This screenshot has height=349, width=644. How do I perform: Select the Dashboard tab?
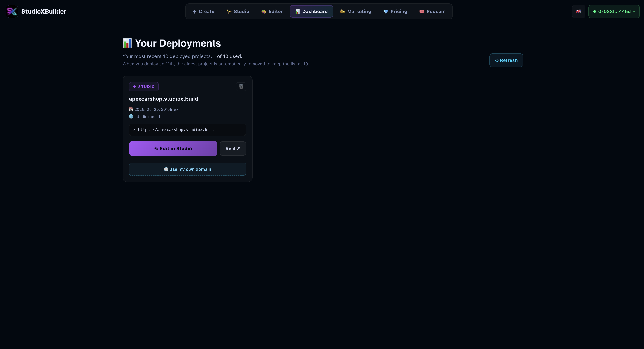[311, 12]
